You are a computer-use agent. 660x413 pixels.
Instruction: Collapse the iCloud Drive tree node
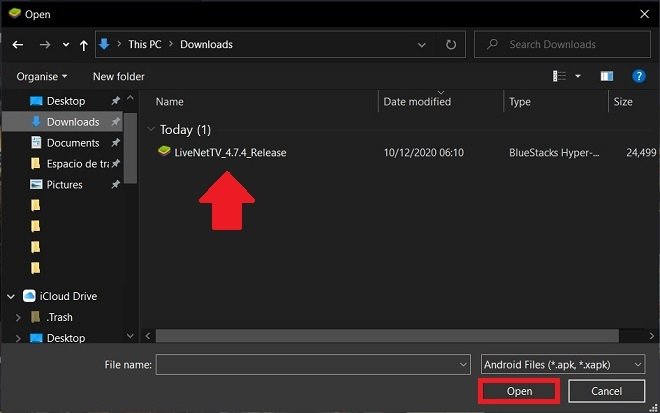11,296
